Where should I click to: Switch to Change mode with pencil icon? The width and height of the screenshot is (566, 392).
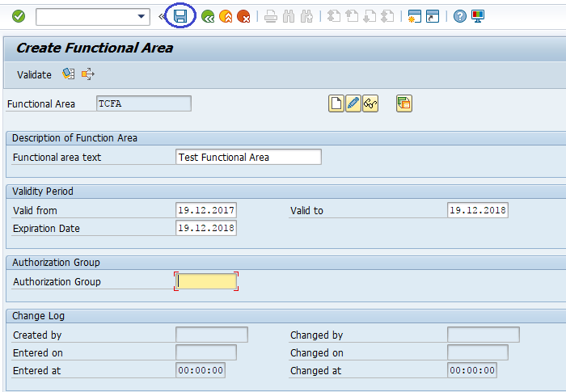(x=353, y=103)
